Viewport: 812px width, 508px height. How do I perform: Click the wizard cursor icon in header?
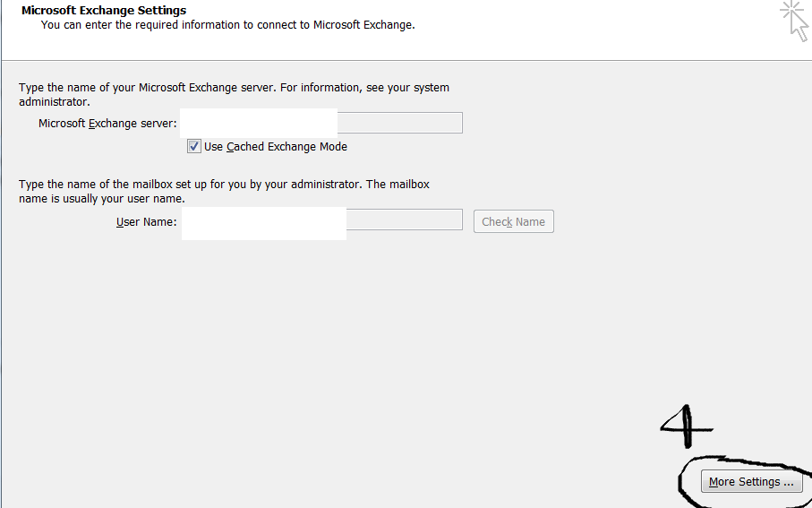click(795, 21)
